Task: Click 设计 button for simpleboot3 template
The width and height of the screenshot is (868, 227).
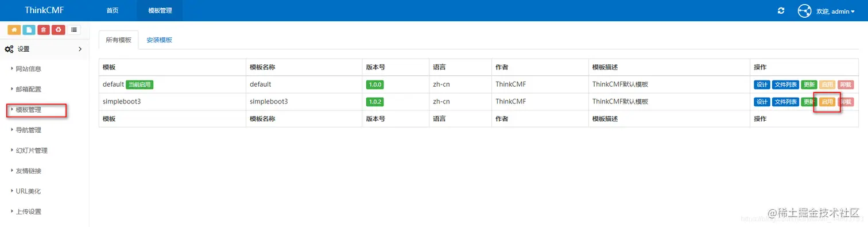Action: (x=762, y=102)
